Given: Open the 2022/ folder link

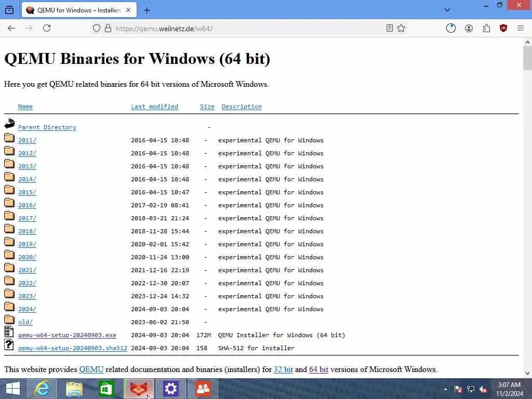Looking at the screenshot, I should tap(27, 283).
